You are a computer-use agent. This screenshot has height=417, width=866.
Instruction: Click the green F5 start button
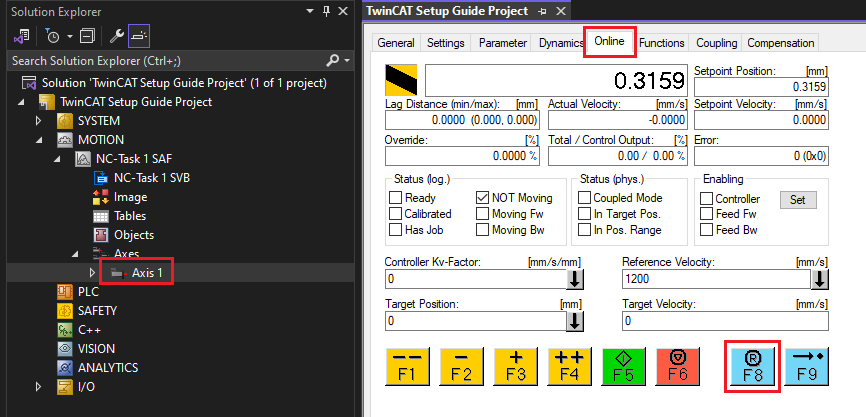[x=624, y=366]
